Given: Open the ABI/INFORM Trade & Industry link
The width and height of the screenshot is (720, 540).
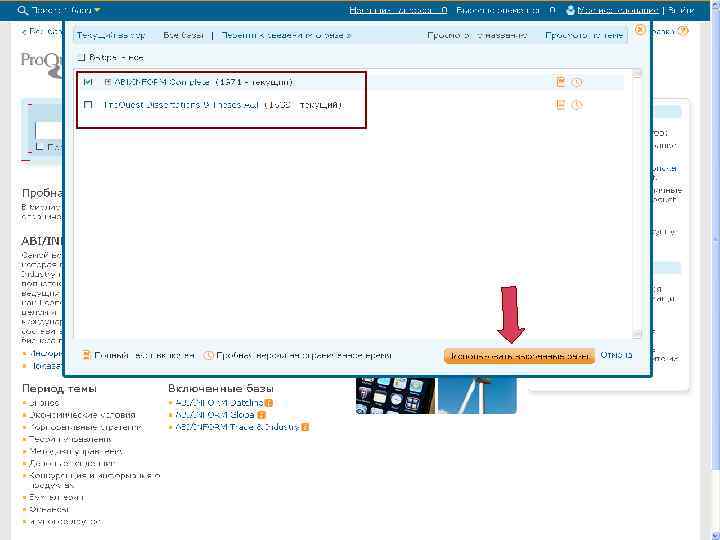Looking at the screenshot, I should [237, 427].
